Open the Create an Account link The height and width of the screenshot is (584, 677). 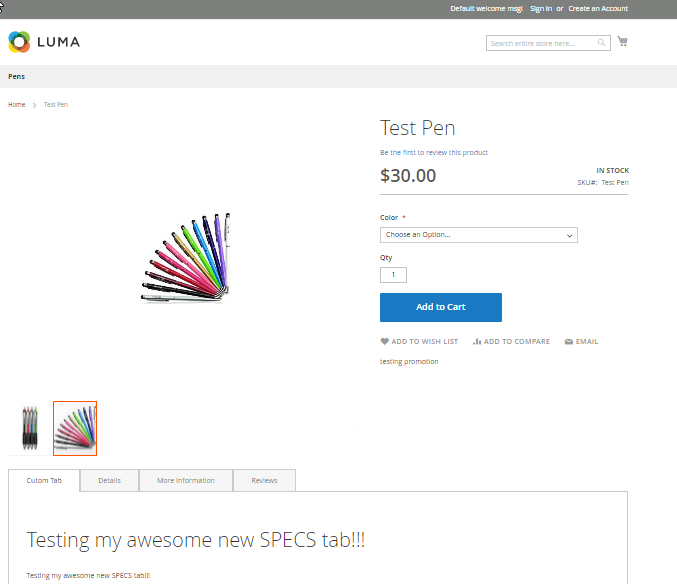[x=598, y=9]
